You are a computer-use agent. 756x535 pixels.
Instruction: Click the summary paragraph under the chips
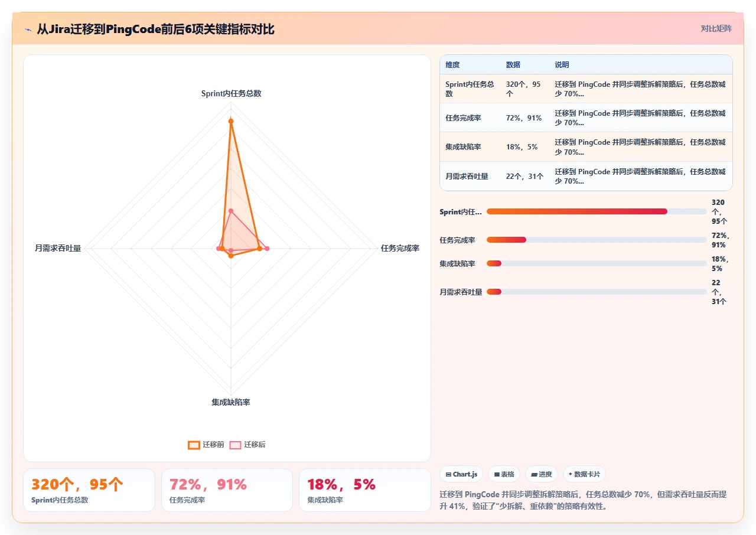point(584,500)
